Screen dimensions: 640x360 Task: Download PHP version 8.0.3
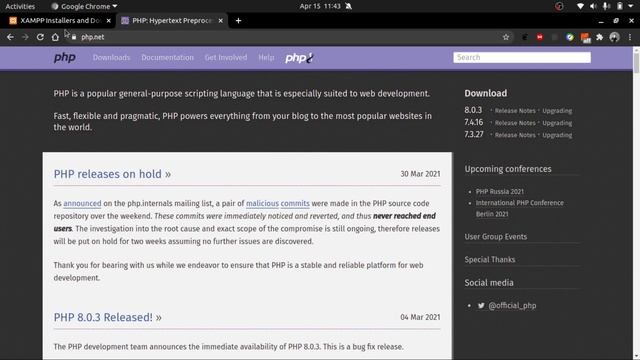coord(473,110)
